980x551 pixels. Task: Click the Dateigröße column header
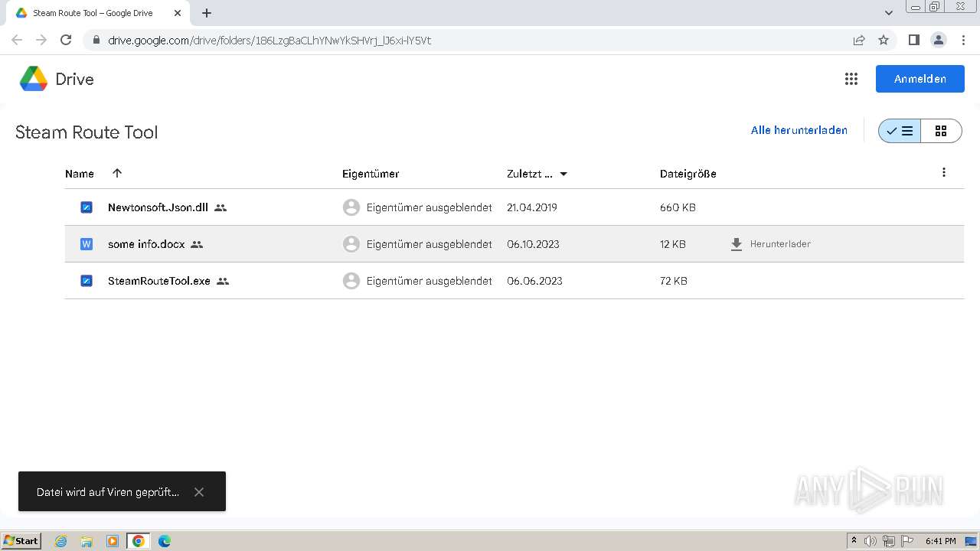[688, 174]
